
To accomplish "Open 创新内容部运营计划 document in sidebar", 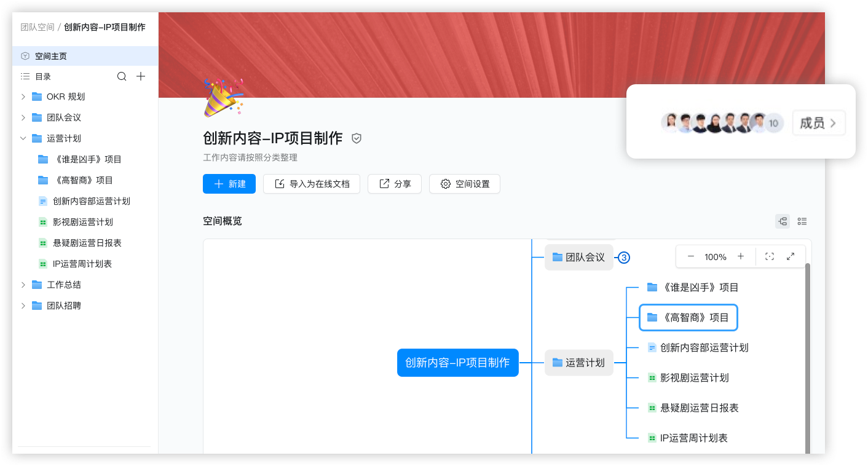I will pos(85,201).
